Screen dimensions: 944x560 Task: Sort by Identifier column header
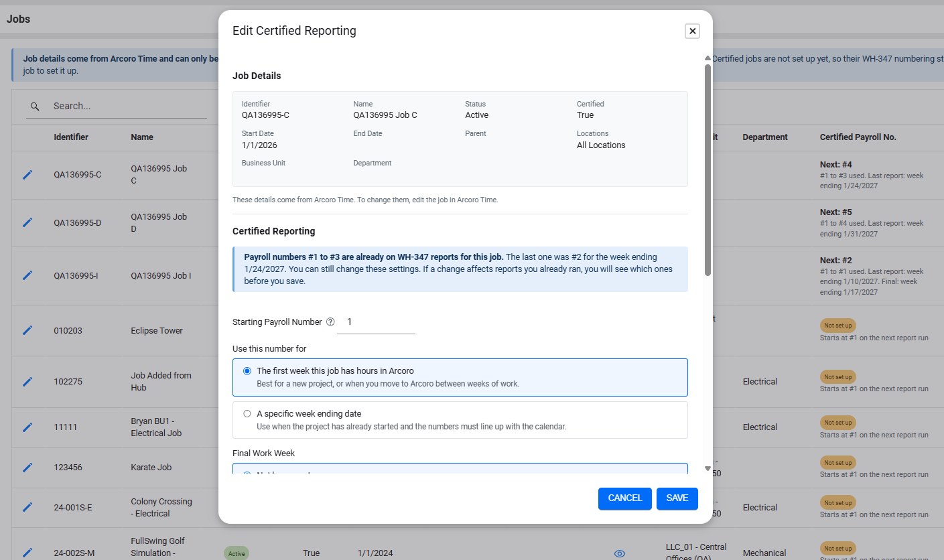click(x=71, y=137)
